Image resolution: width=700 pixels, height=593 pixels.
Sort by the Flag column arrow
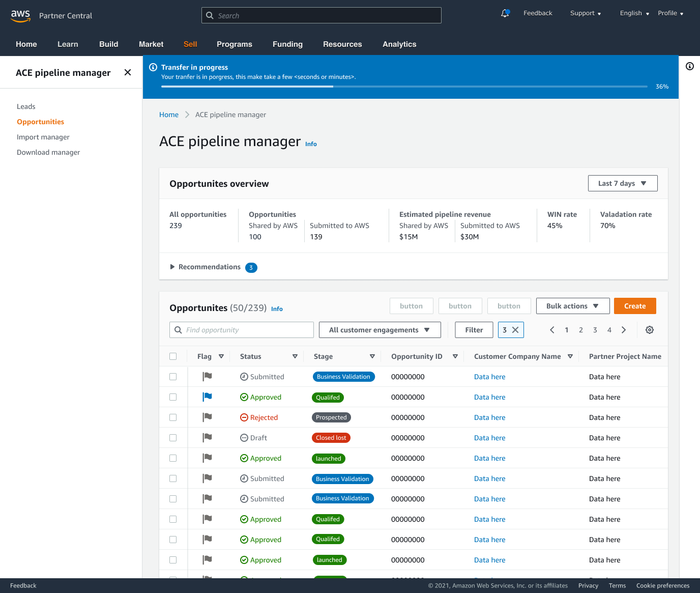[x=221, y=356]
